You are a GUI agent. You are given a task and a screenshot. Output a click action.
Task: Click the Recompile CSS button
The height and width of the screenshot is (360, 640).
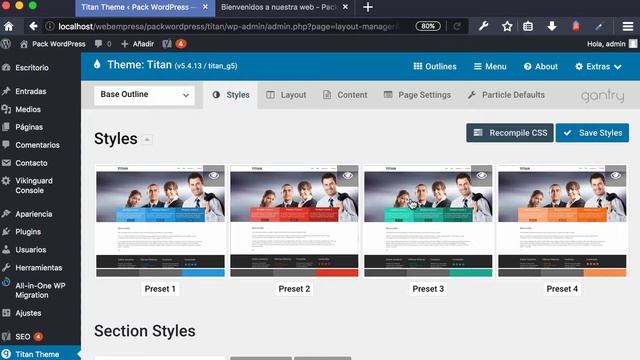pos(510,133)
